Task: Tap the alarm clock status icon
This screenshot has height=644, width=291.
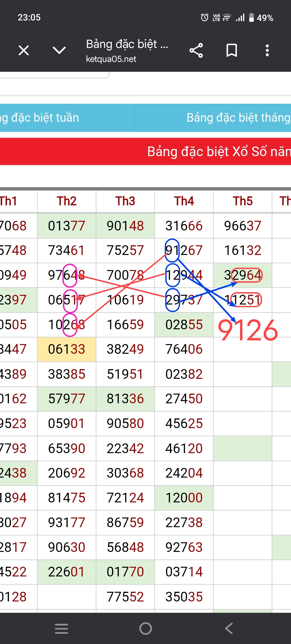Action: pos(205,17)
